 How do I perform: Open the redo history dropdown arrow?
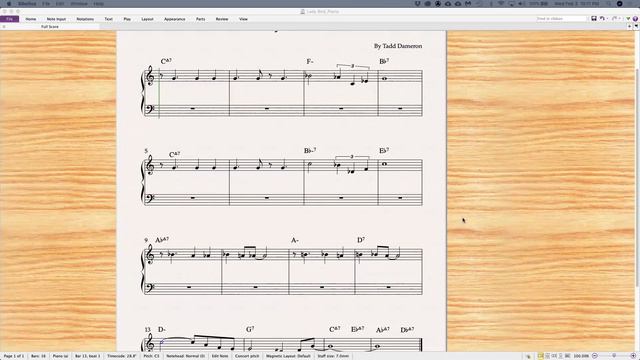[619, 19]
